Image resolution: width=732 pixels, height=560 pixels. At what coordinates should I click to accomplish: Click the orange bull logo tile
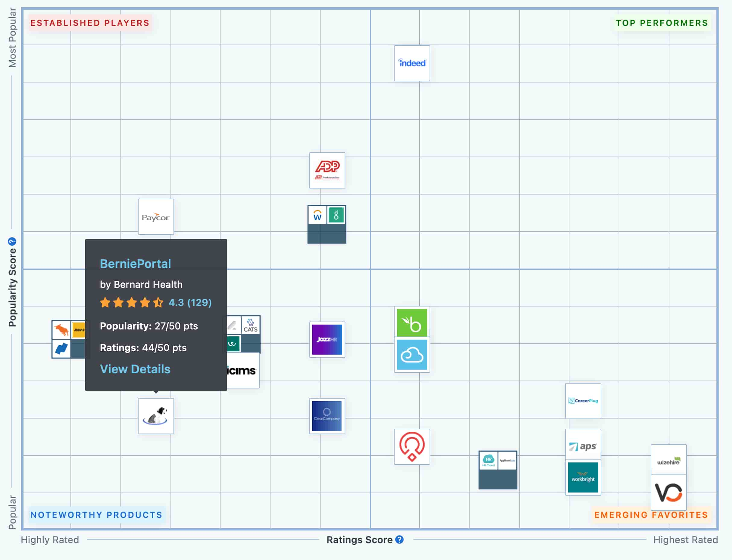(x=61, y=330)
